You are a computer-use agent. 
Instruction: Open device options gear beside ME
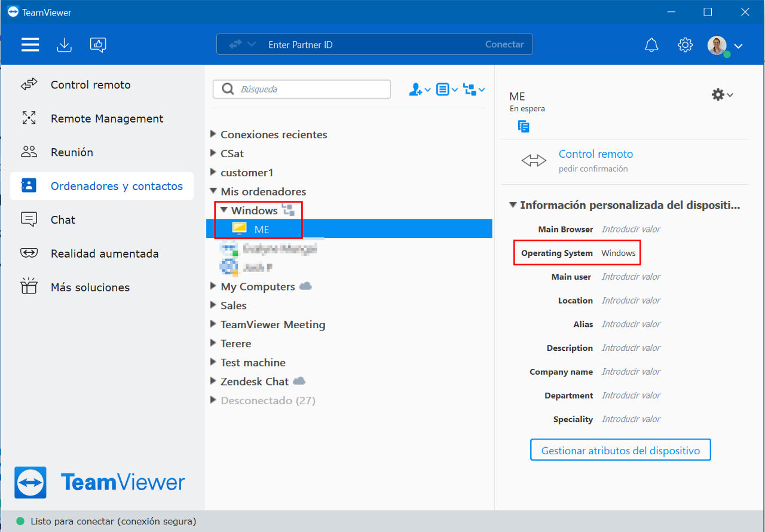tap(722, 94)
